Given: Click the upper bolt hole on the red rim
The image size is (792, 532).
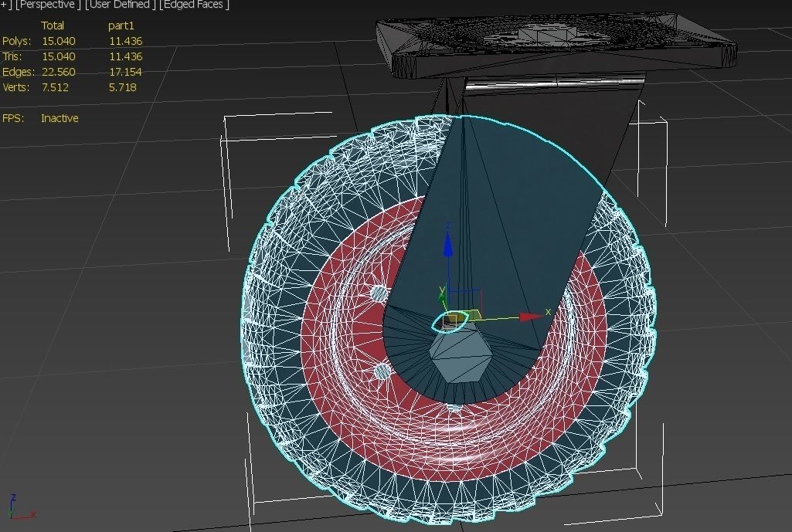Looking at the screenshot, I should tap(379, 293).
